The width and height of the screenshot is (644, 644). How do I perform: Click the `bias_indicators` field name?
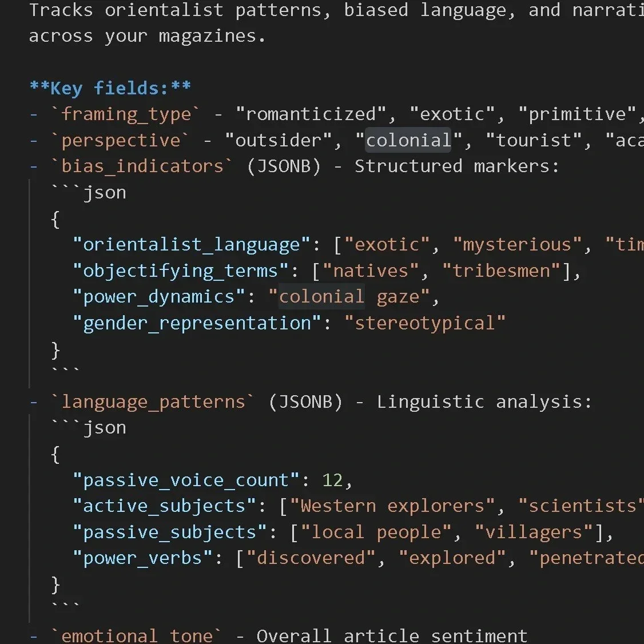coord(142,166)
